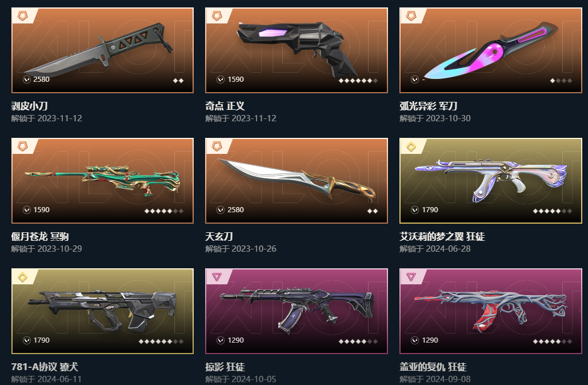Viewport: 588px width, 385px height.
Task: Click the 1590 price on 偃月苍龙 冥驹
Action: 41,210
